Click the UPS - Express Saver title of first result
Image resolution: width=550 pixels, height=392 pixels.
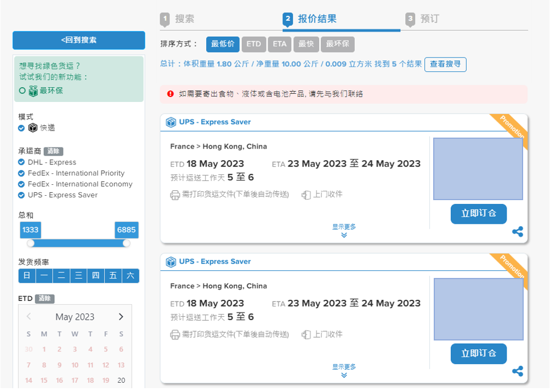(x=215, y=122)
